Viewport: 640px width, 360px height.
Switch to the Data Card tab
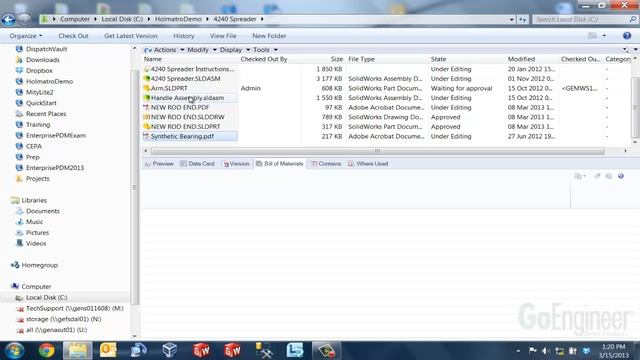pos(198,164)
